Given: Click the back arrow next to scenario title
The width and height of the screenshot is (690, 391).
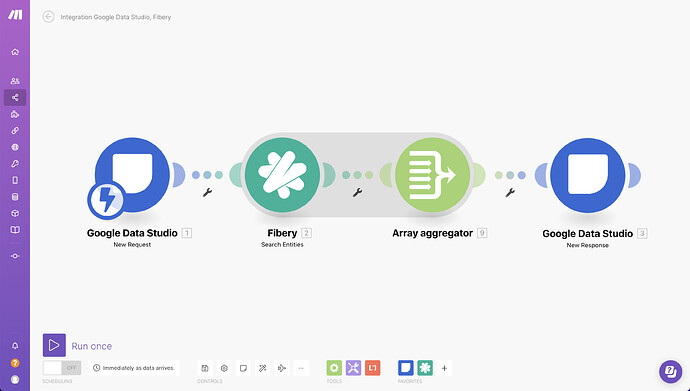Looking at the screenshot, I should click(x=48, y=17).
